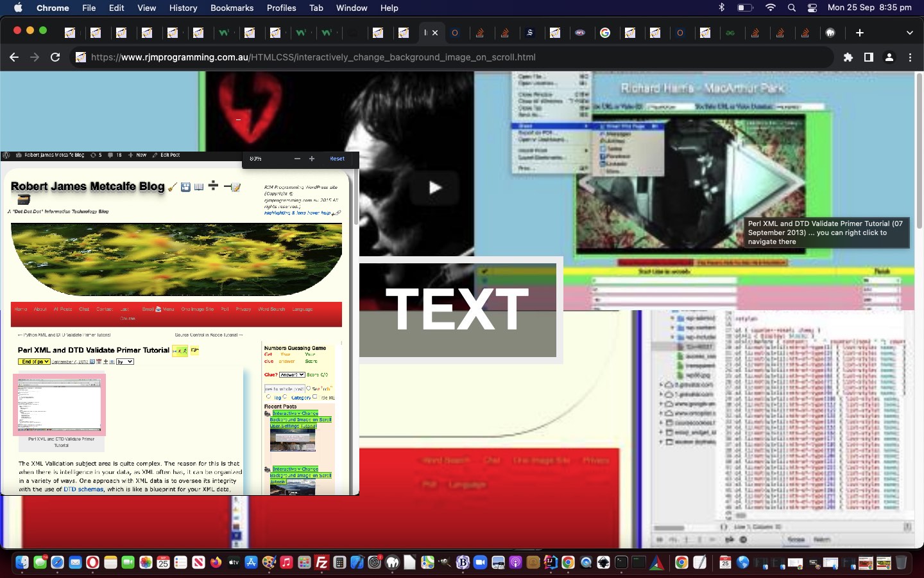
Task: Click the broom icon beside the blog title
Action: [x=171, y=187]
